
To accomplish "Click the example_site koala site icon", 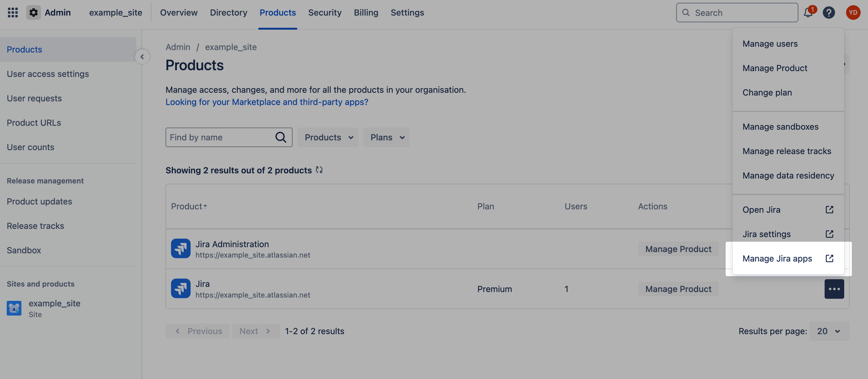I will point(14,308).
